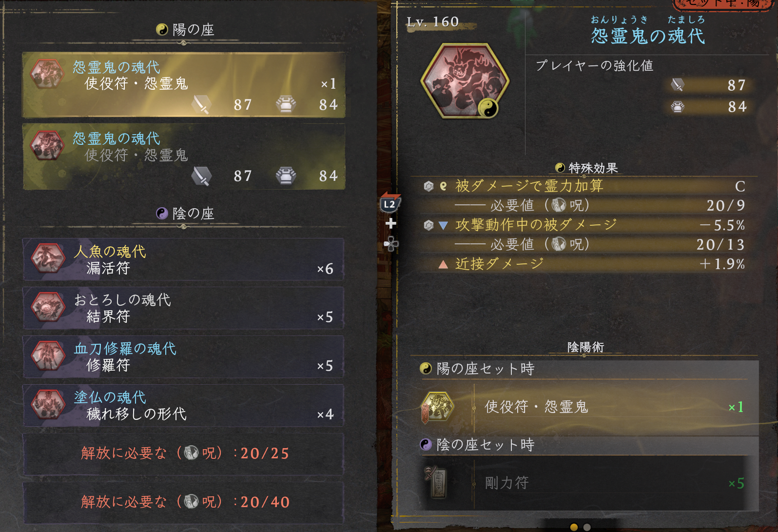The height and width of the screenshot is (532, 778).
Task: Click the fan-shaped icon below the plus
Action: (391, 243)
